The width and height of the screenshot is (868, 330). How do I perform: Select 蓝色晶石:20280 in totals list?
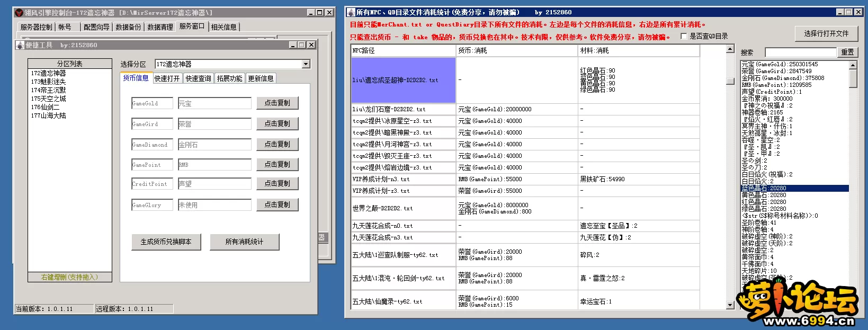click(794, 188)
